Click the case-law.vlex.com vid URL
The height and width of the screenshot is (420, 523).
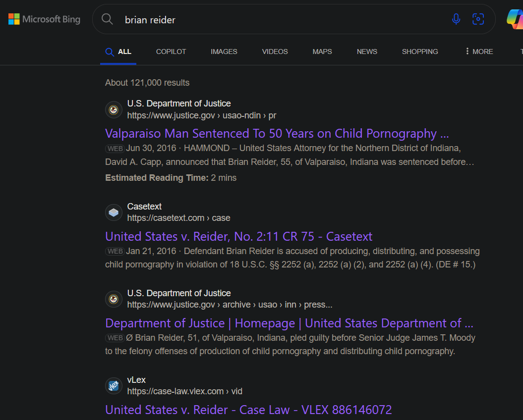(184, 391)
